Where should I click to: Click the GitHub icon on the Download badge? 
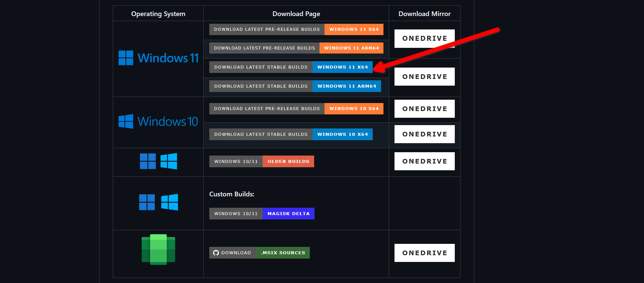(216, 253)
